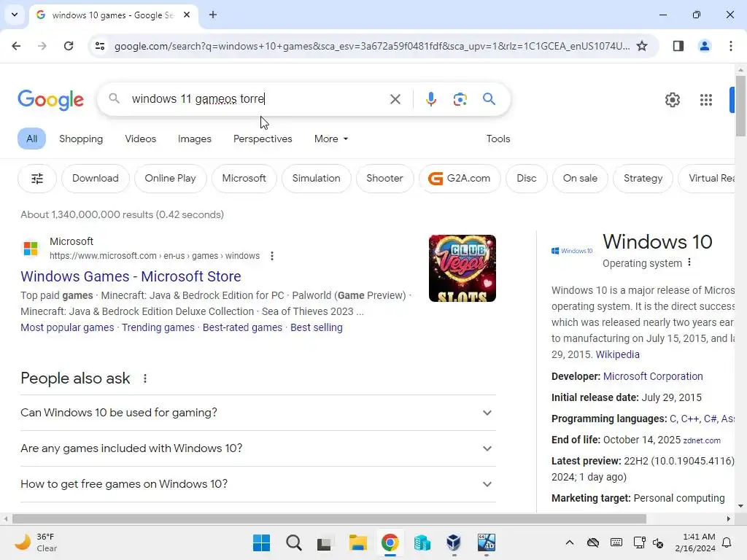Apply the Online Play filter chip

point(170,179)
